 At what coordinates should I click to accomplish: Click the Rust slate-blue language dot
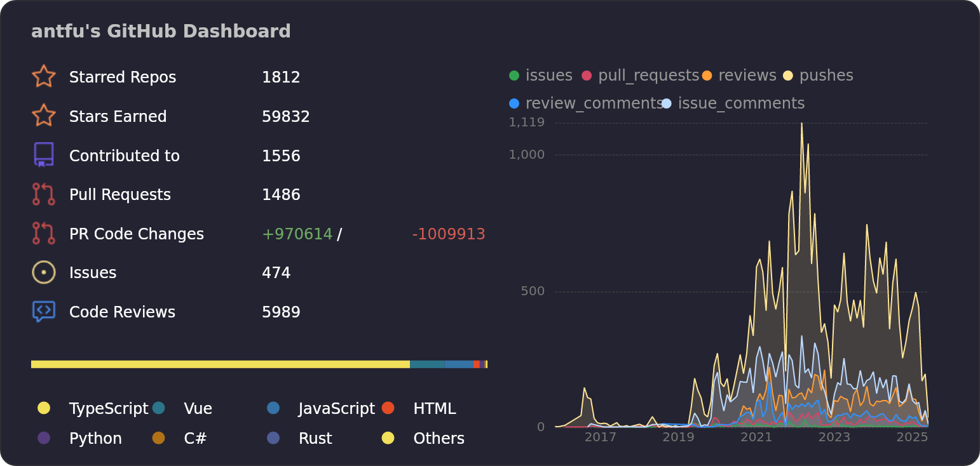tap(273, 438)
